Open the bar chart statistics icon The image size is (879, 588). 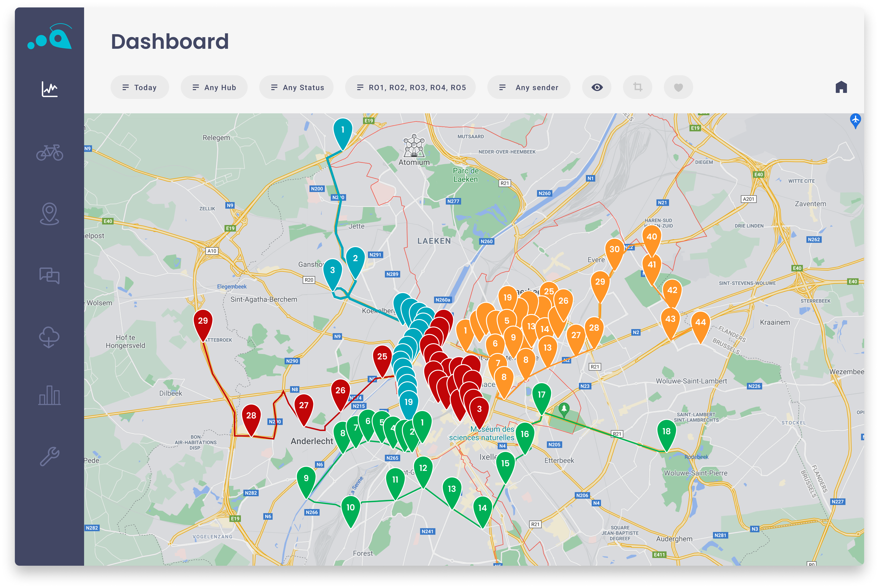[49, 395]
